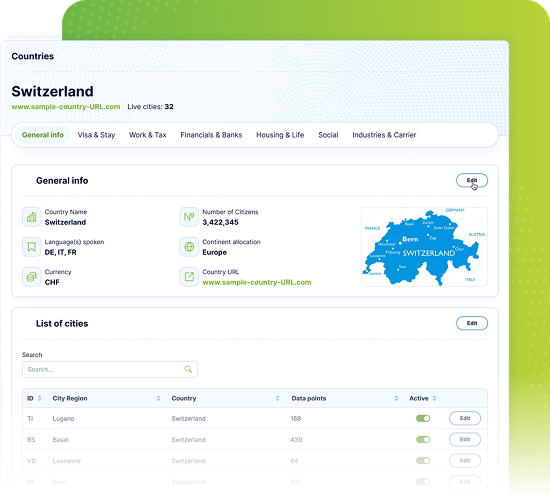Click the CHF currency value

coord(52,282)
